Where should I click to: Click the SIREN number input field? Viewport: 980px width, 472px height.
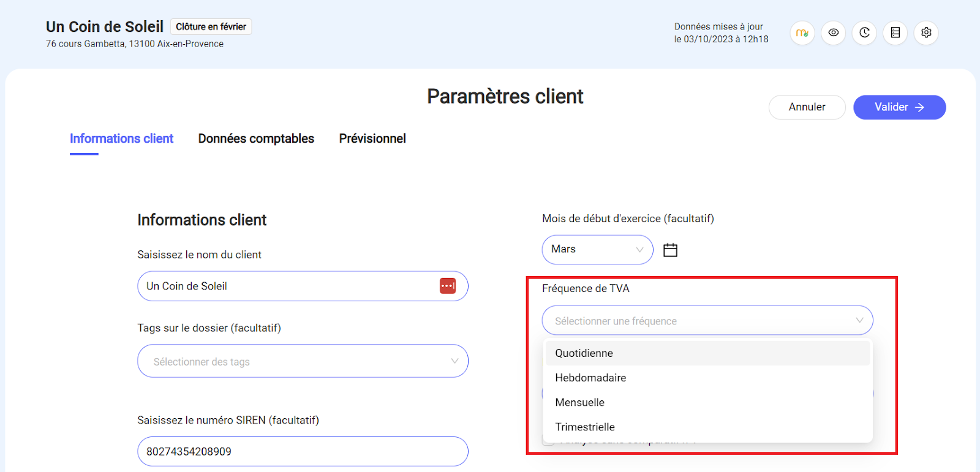pyautogui.click(x=303, y=451)
